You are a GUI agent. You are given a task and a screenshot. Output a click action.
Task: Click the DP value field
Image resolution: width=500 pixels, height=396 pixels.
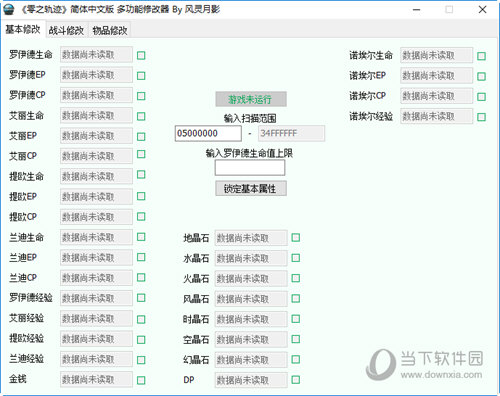point(251,380)
